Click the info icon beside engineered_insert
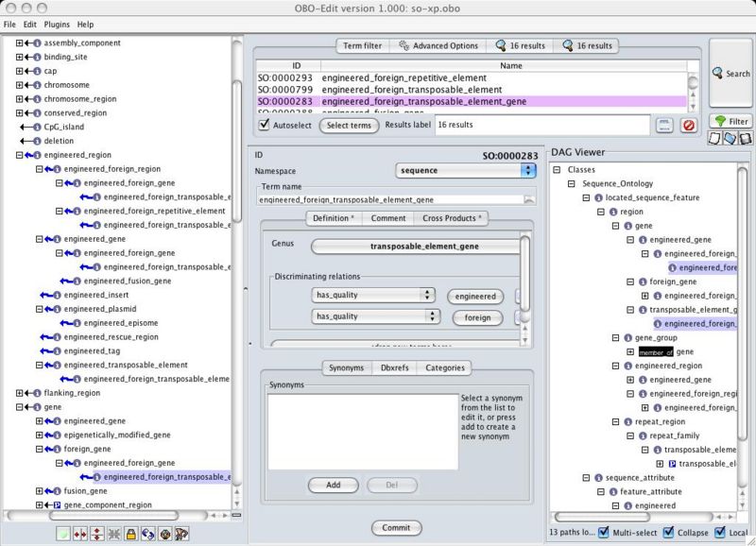The image size is (756, 546). coord(57,295)
